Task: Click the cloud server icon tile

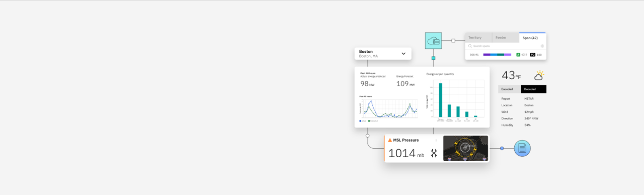Action: (433, 41)
